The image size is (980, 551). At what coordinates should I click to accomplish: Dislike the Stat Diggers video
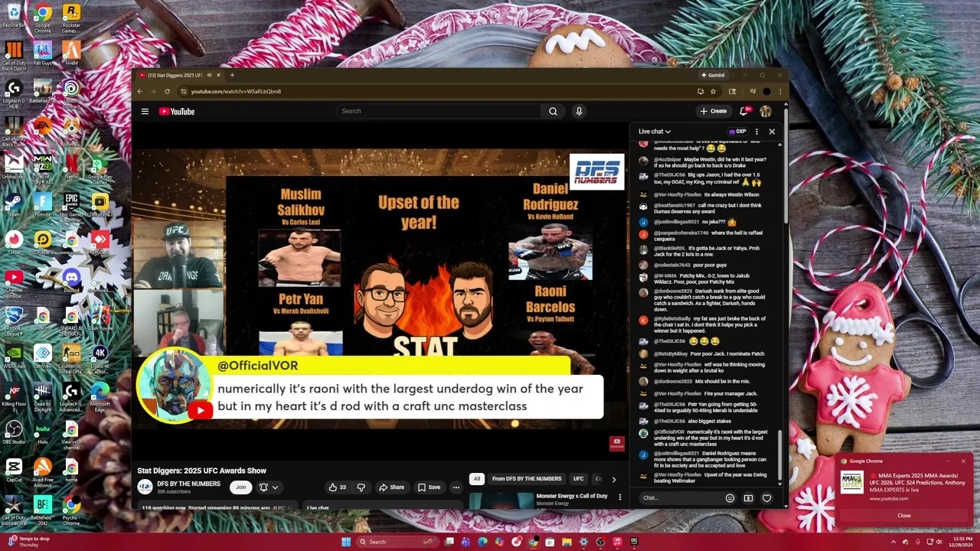(361, 487)
